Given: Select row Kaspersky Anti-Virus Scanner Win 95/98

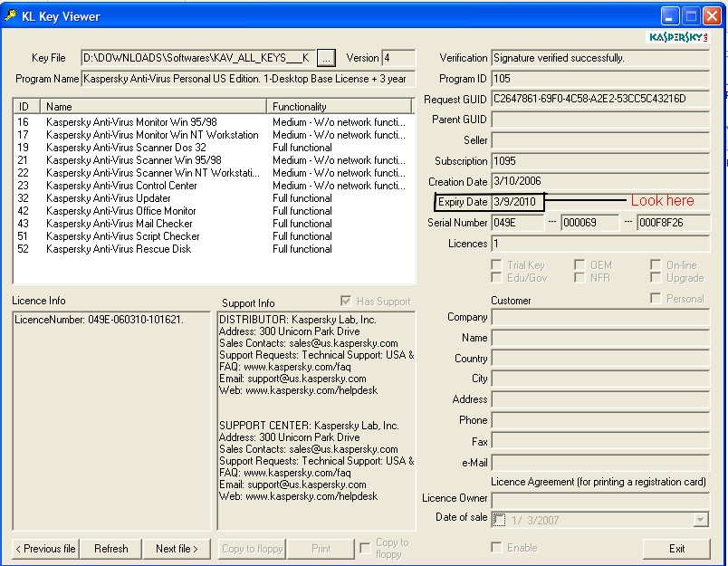Looking at the screenshot, I should pyautogui.click(x=212, y=160).
